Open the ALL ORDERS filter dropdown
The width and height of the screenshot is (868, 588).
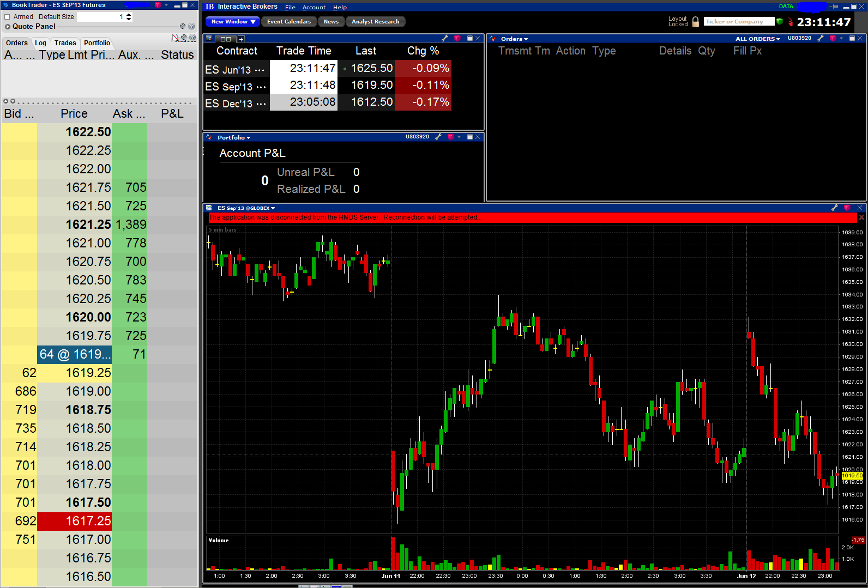click(x=758, y=39)
